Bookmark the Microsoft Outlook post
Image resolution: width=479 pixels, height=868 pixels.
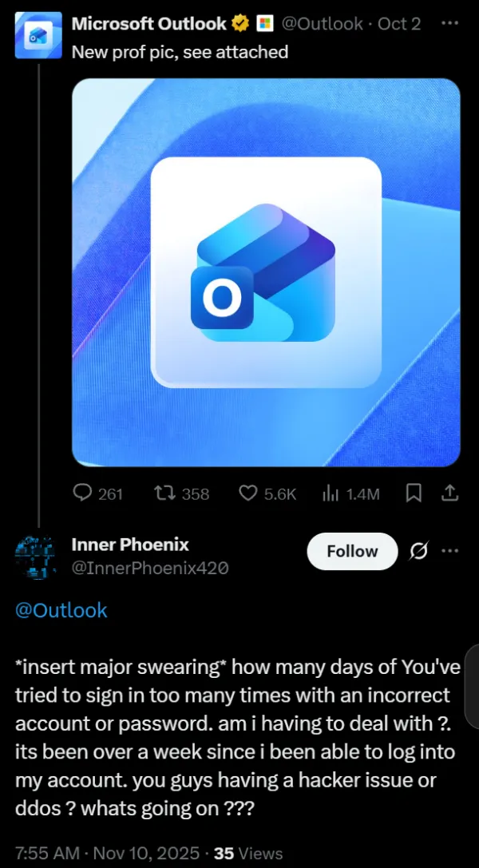point(414,493)
